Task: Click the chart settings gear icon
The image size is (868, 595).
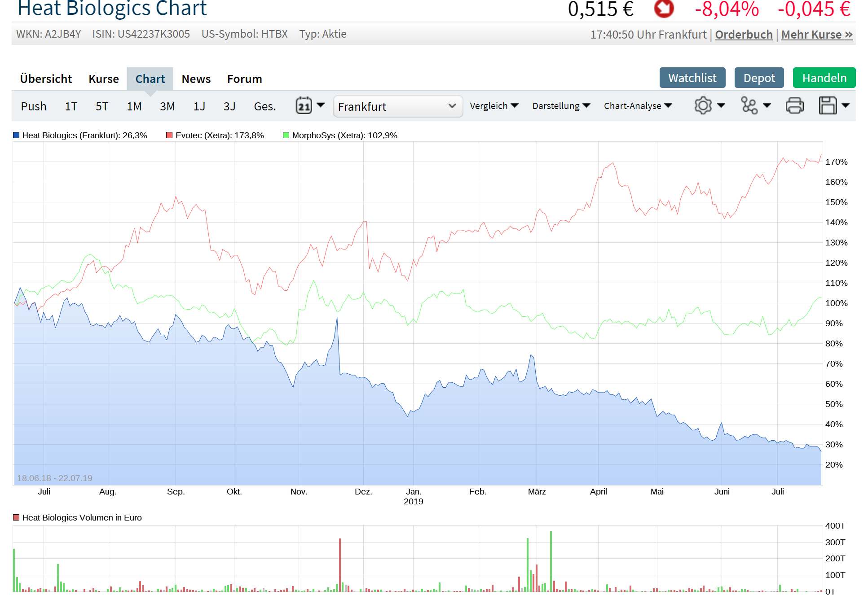Action: click(x=703, y=106)
